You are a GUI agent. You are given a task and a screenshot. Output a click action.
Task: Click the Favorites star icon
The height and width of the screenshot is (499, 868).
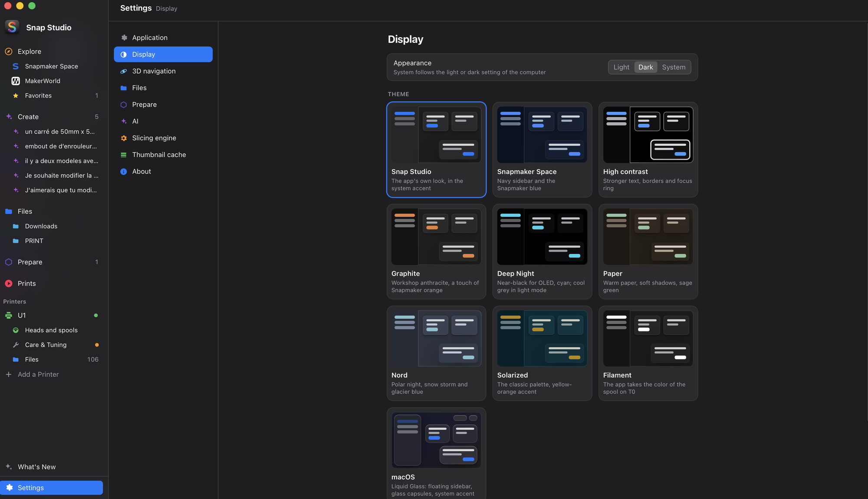16,95
